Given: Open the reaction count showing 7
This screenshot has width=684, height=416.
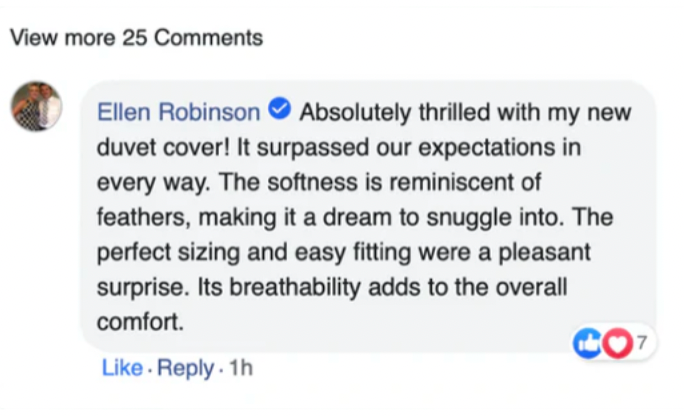Looking at the screenshot, I should point(639,343).
